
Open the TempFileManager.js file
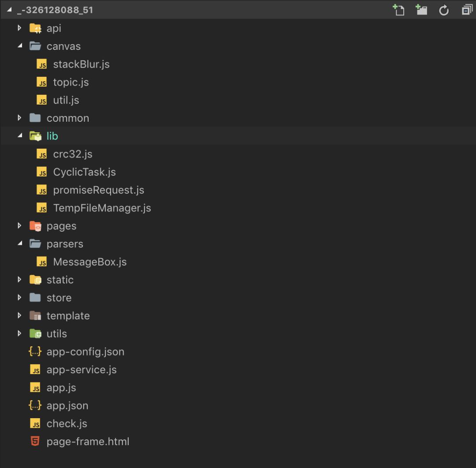[102, 208]
